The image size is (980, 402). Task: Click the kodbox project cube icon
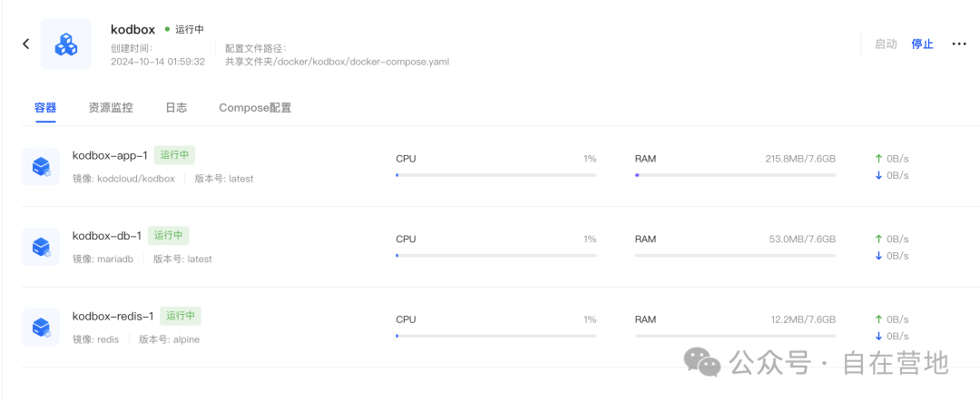(66, 44)
